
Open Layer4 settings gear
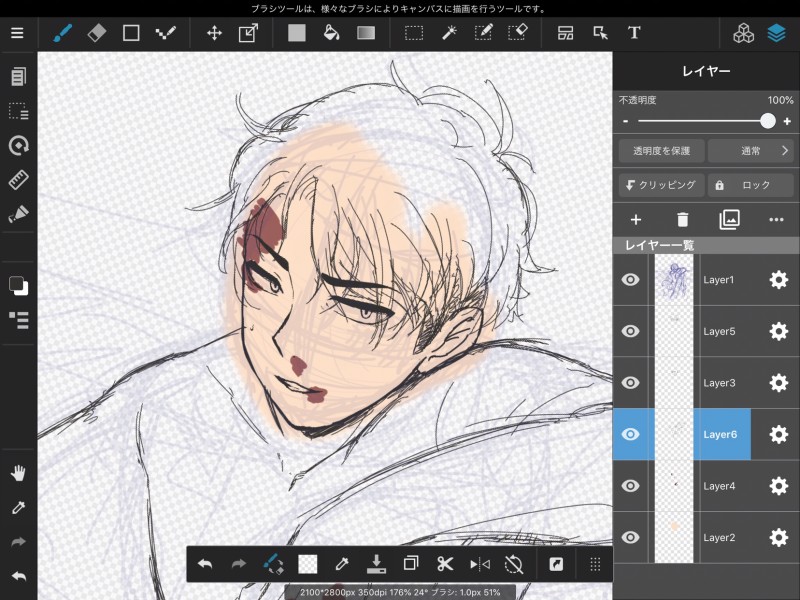click(779, 486)
